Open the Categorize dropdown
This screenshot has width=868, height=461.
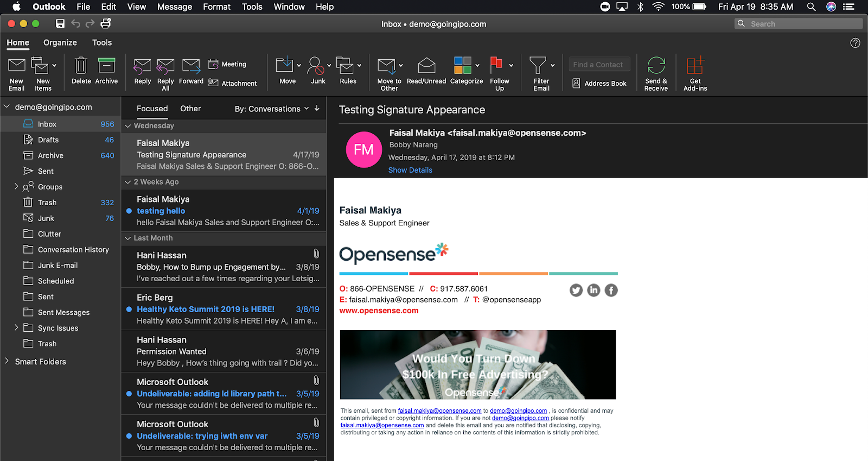(x=477, y=65)
